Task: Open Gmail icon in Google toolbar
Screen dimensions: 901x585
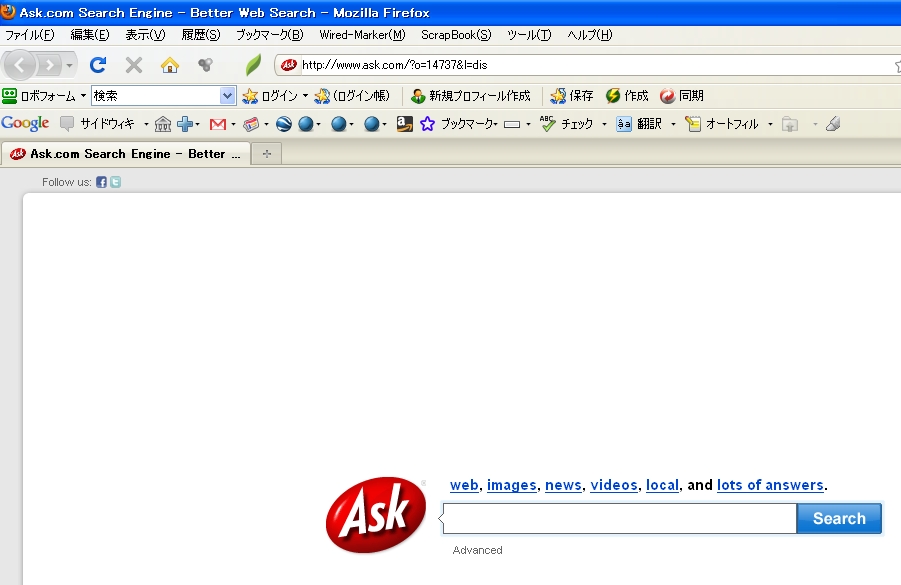Action: pyautogui.click(x=218, y=124)
